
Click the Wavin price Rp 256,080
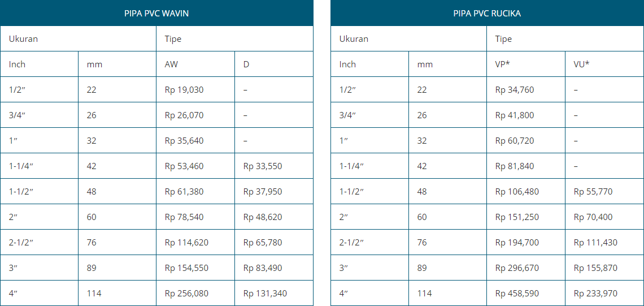point(186,294)
